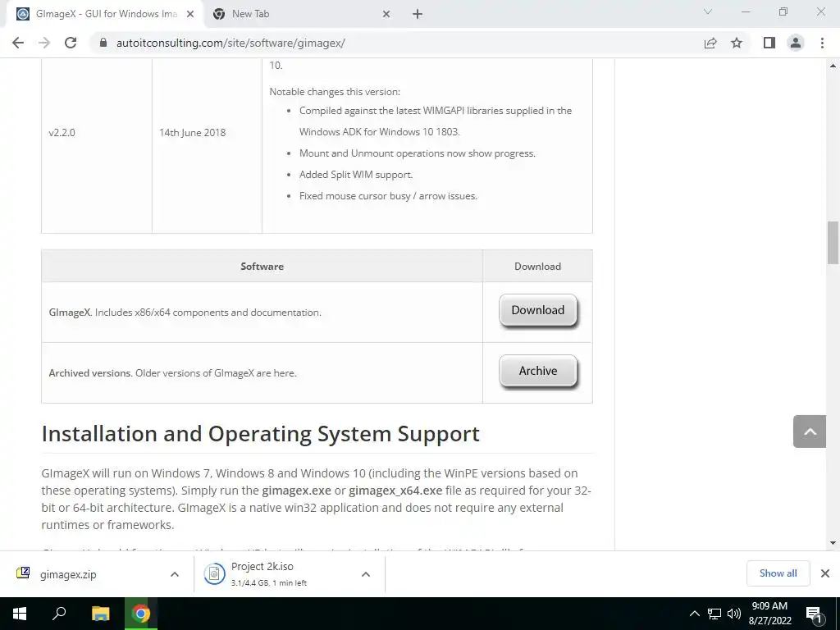
Task: Open the Chrome profile avatar
Action: click(796, 43)
